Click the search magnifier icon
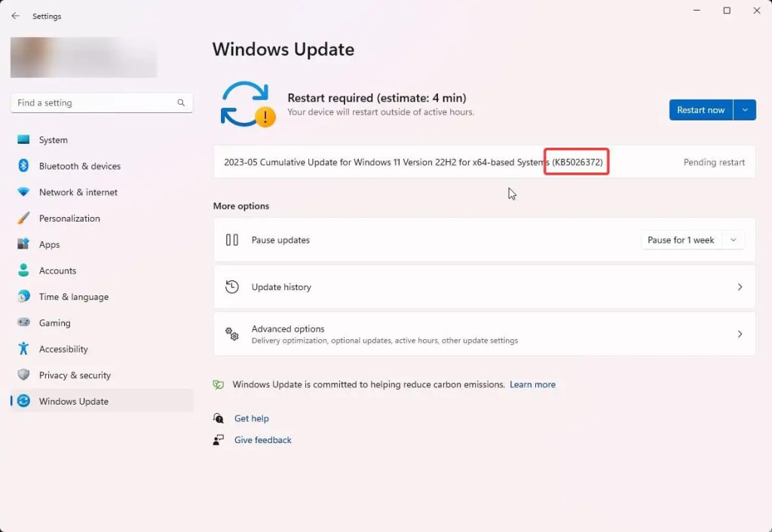Image resolution: width=772 pixels, height=532 pixels. click(181, 102)
